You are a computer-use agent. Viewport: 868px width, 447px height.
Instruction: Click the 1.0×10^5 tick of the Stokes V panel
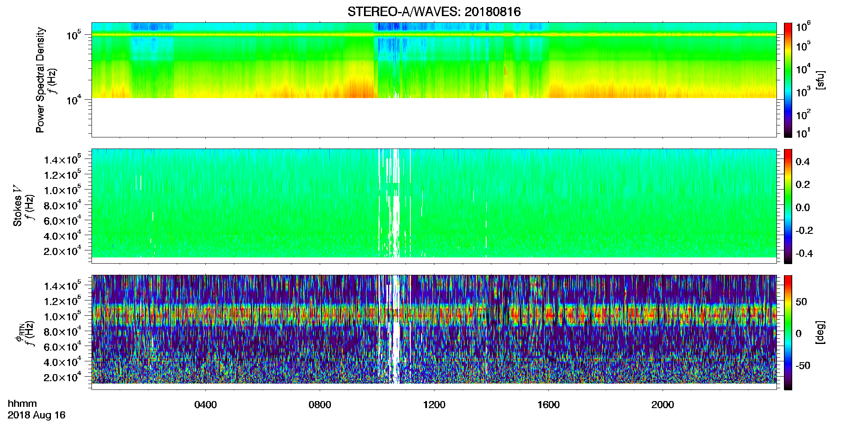coord(63,190)
